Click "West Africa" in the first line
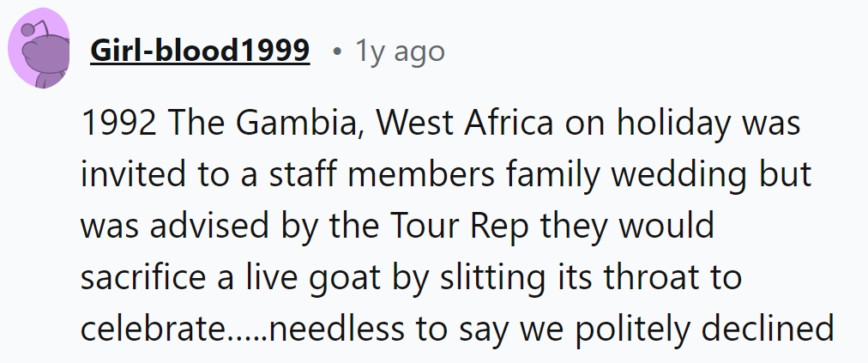The width and height of the screenshot is (868, 363). (x=465, y=124)
